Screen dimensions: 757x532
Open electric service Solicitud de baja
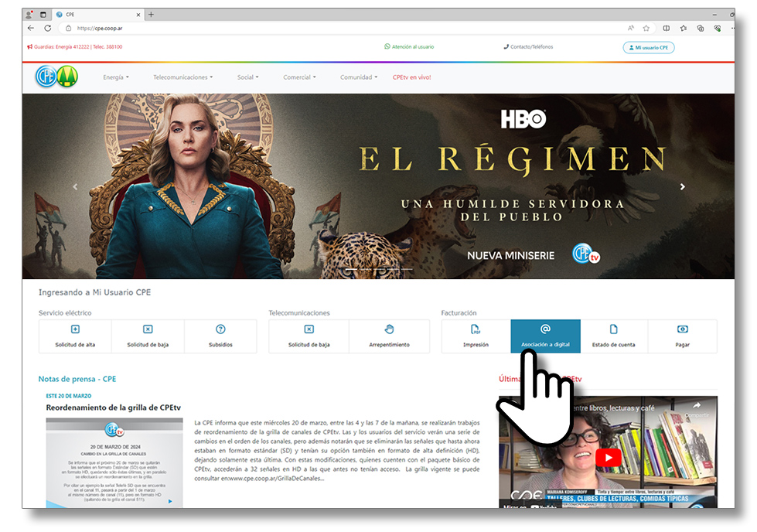click(148, 336)
